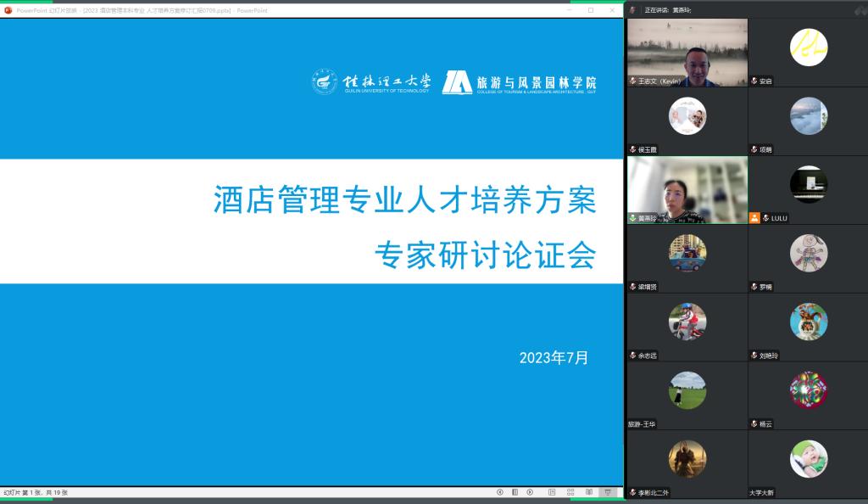Open the slide menu button between arrows
The height and width of the screenshot is (504, 868).
click(x=515, y=492)
